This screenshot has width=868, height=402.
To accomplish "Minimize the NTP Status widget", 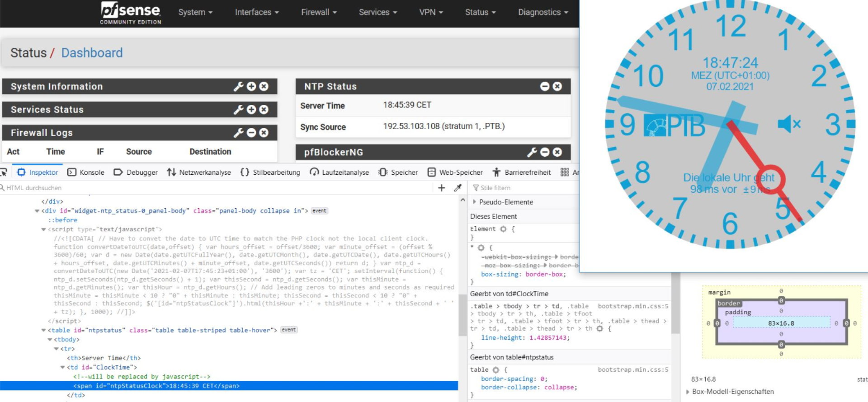I will point(545,86).
